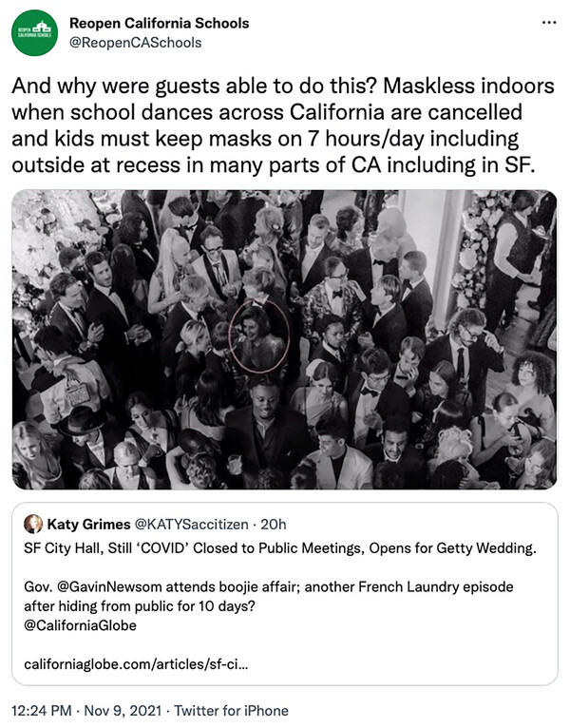Viewport: 570px width, 728px height.
Task: Open the @CaliforniaGlobe mention
Action: (x=81, y=625)
